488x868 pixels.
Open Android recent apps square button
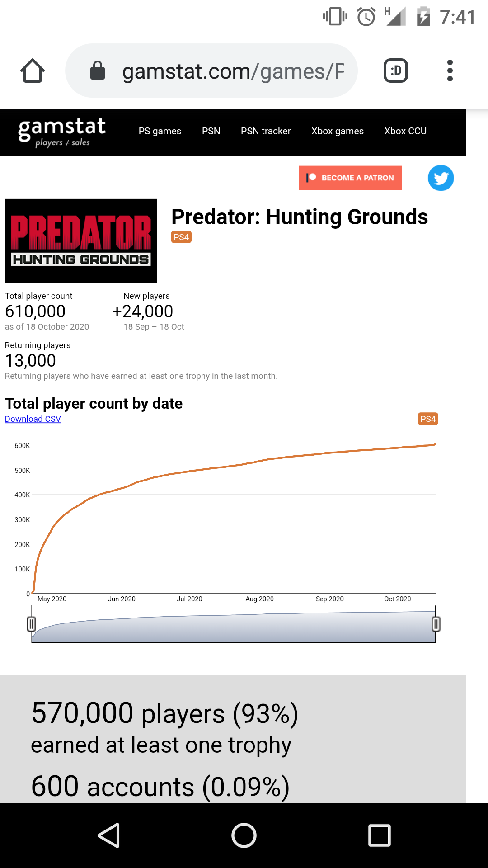[380, 835]
